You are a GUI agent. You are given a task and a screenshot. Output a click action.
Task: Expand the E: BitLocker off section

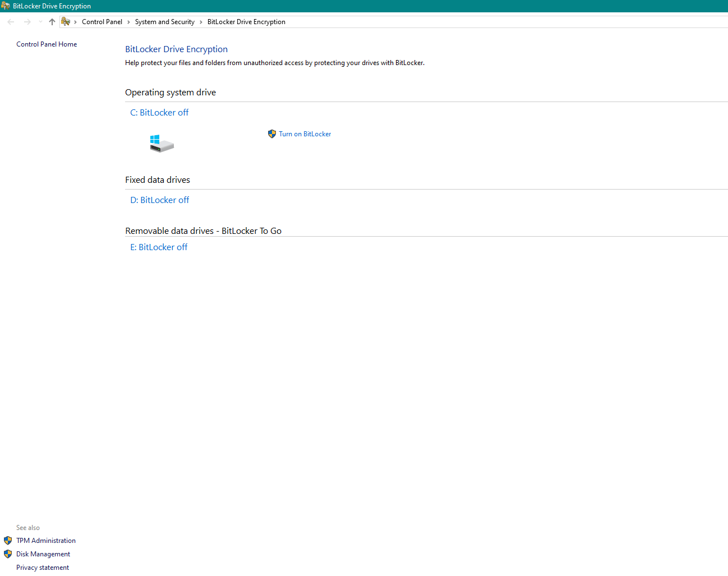pos(159,247)
